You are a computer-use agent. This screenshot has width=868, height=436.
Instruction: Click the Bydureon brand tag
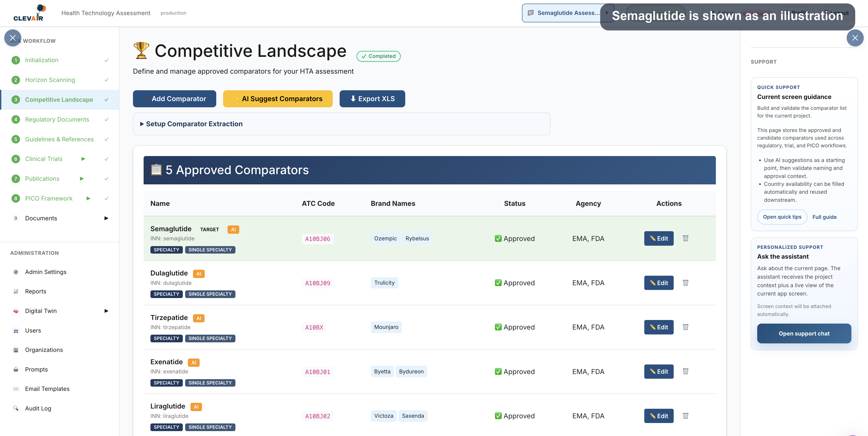(411, 372)
